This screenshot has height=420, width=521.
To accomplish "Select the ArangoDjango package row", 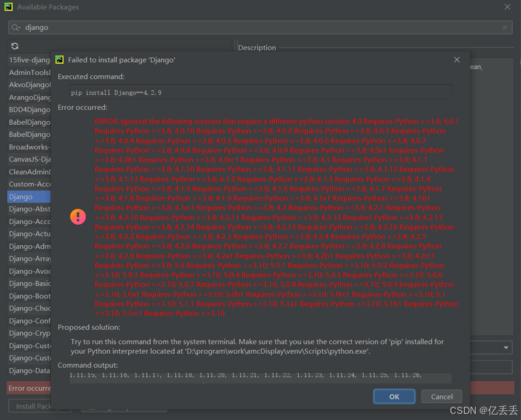I will point(30,97).
